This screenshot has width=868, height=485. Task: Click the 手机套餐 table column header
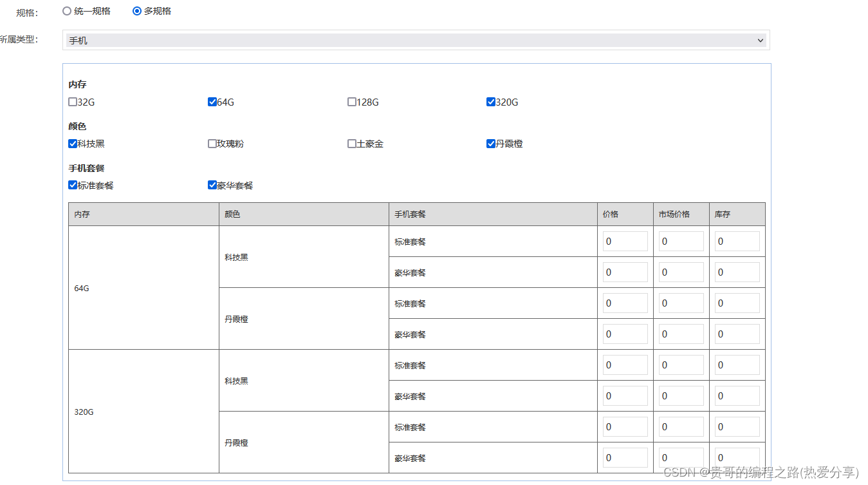493,214
